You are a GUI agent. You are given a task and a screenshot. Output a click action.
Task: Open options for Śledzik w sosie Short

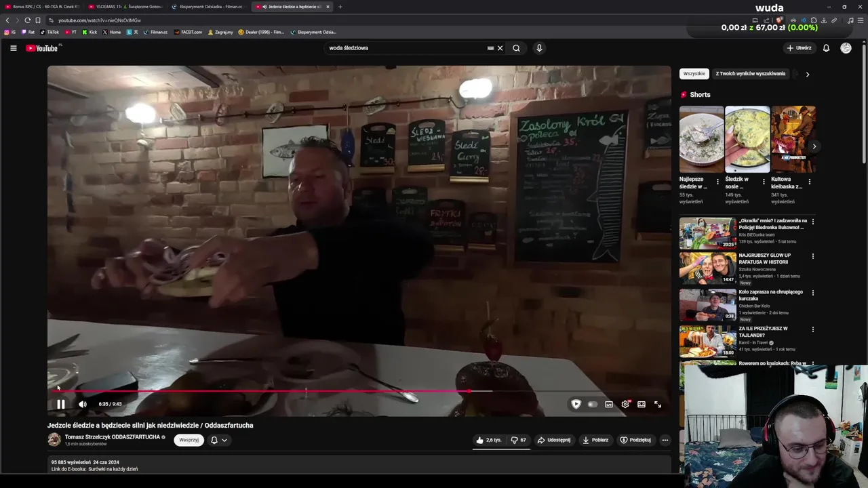[x=764, y=182]
